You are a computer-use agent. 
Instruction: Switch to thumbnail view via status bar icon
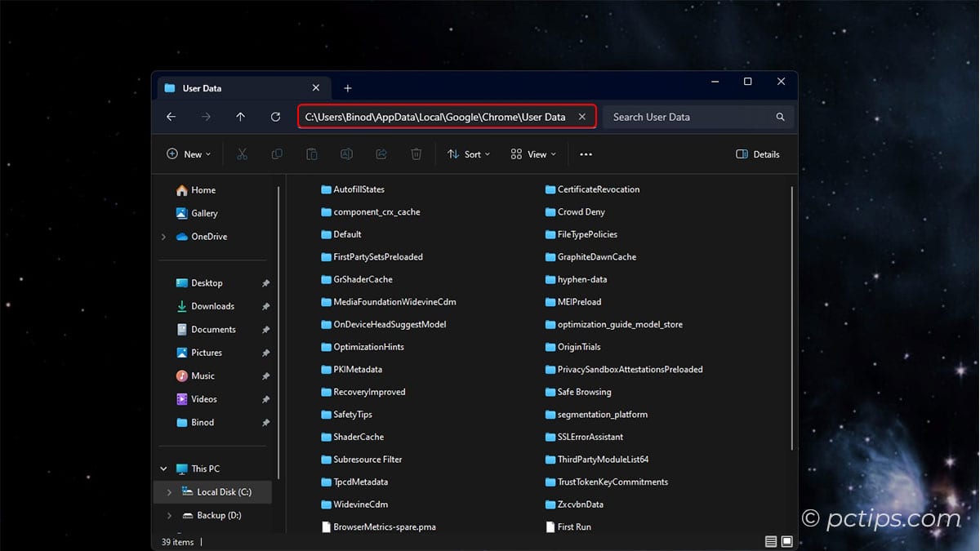coord(786,540)
